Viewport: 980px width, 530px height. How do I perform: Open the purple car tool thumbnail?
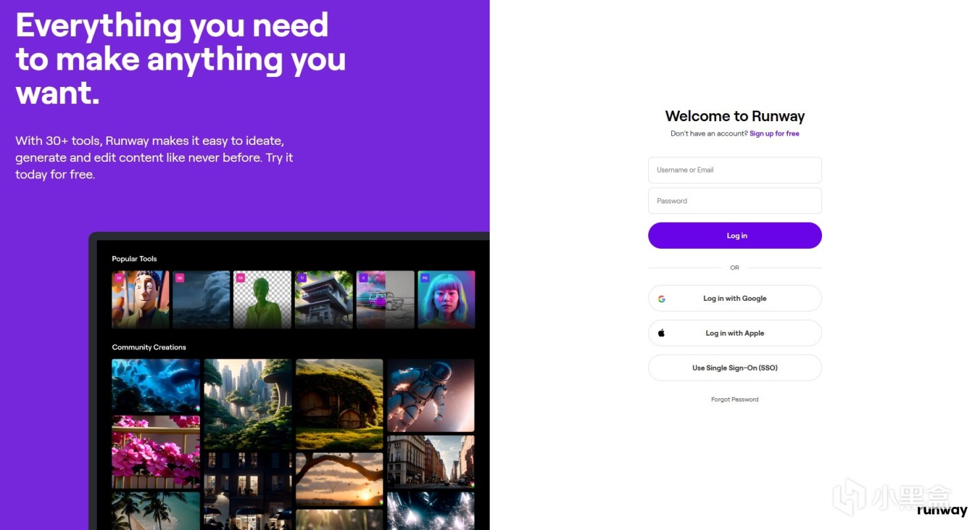385,300
